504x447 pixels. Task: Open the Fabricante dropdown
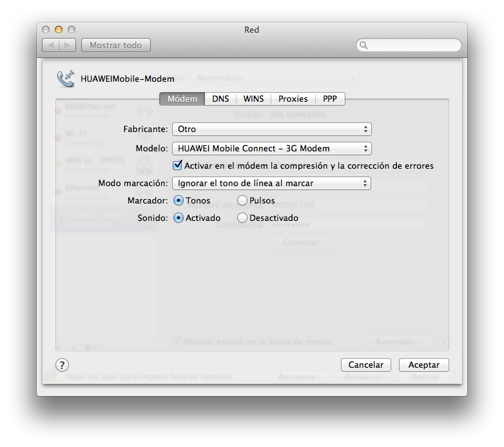coord(272,129)
